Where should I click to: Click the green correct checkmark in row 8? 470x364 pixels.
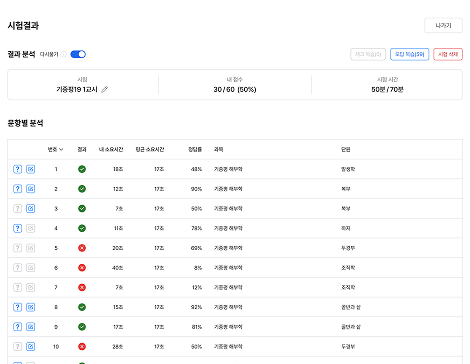[82, 307]
